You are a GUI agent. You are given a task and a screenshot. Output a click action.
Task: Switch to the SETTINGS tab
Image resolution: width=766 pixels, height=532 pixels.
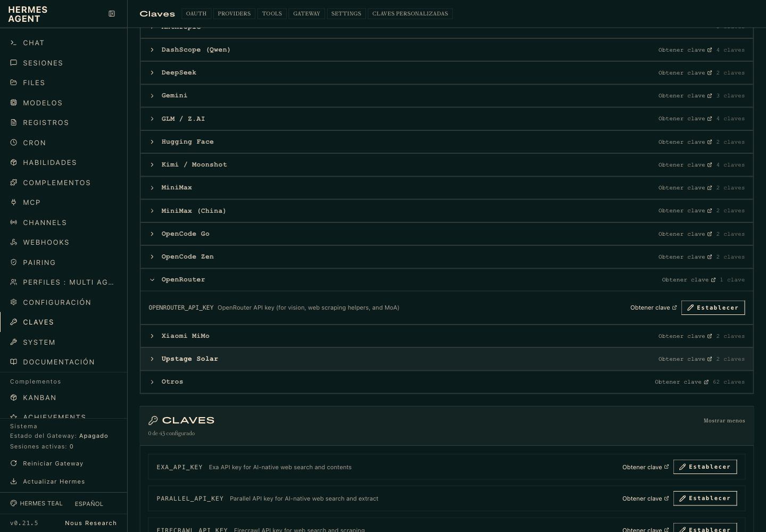346,13
